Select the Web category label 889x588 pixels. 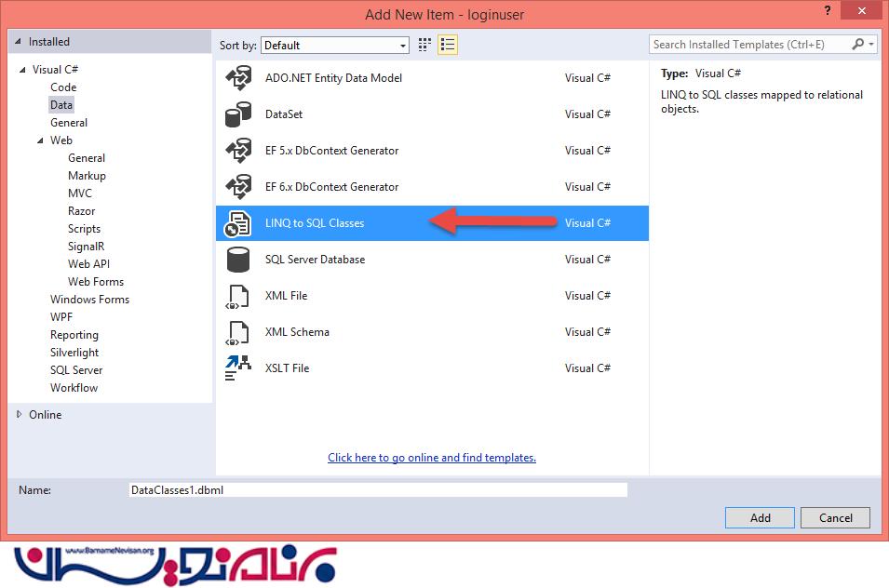[x=61, y=140]
